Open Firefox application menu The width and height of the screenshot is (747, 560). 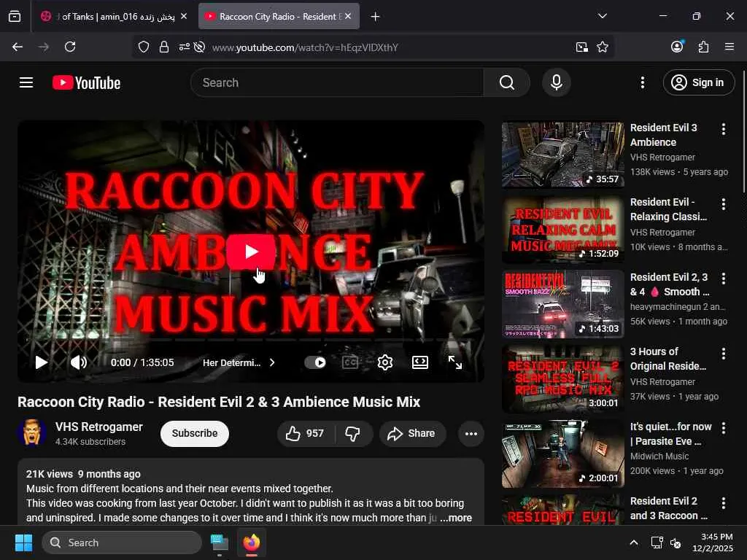point(729,47)
